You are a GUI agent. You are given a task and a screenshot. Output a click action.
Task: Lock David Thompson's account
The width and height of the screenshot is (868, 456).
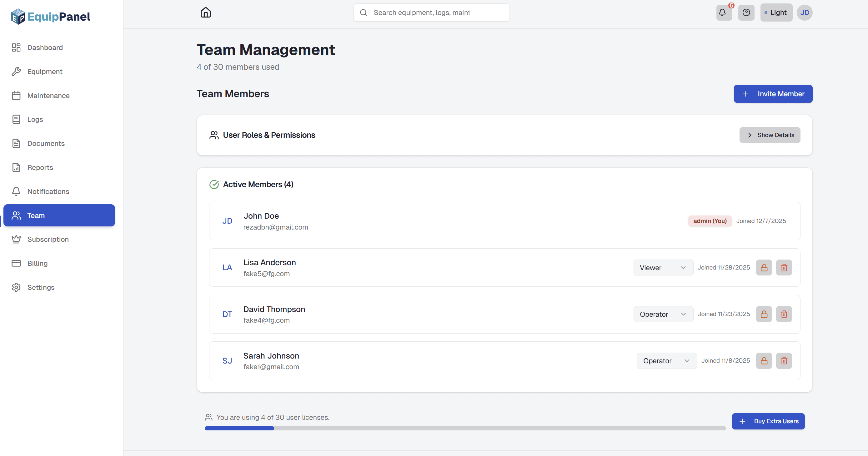click(764, 314)
